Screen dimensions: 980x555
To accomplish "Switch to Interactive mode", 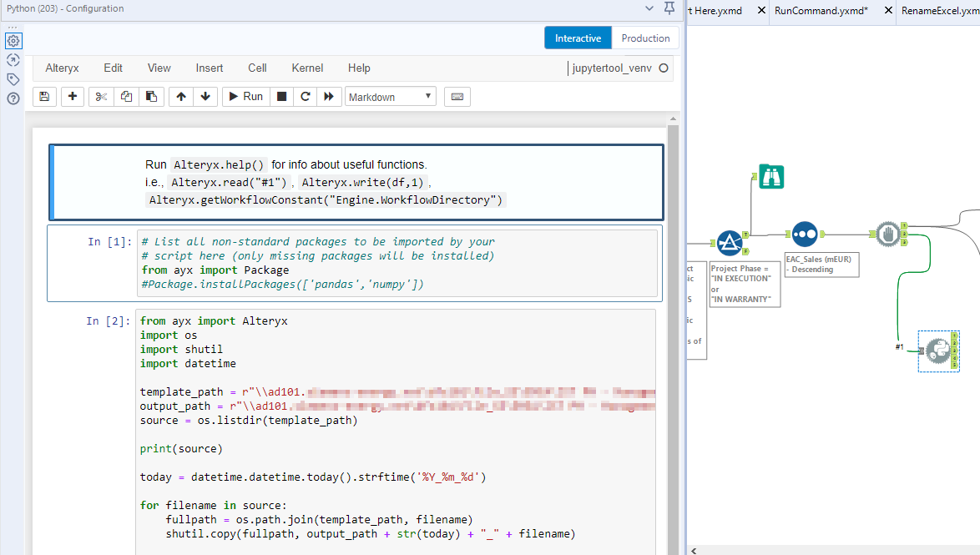I will click(x=578, y=38).
